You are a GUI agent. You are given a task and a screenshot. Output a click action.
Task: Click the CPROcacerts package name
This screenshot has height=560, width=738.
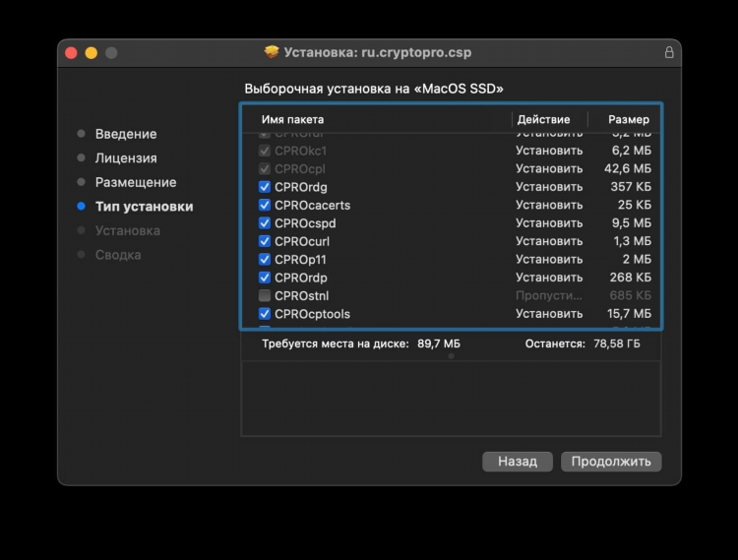click(x=312, y=205)
